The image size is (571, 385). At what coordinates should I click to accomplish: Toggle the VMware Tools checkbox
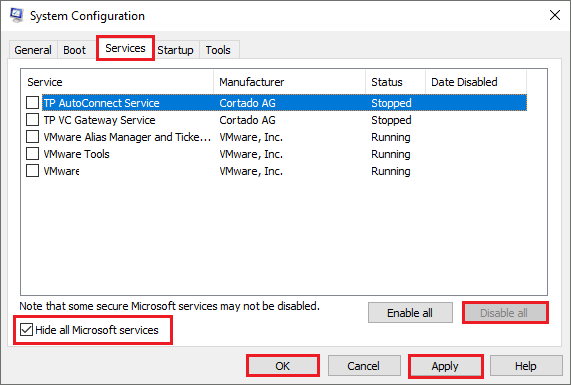click(x=32, y=154)
